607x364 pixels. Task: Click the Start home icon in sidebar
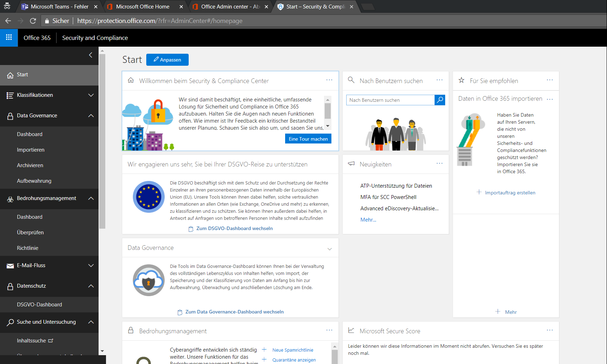click(x=10, y=75)
